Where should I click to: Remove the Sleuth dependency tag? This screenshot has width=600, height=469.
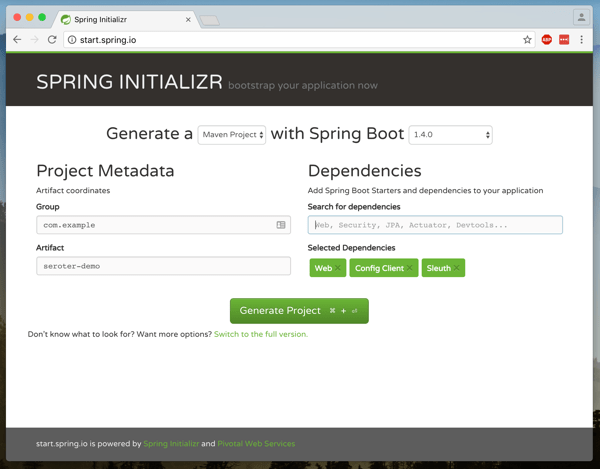pyautogui.click(x=457, y=268)
